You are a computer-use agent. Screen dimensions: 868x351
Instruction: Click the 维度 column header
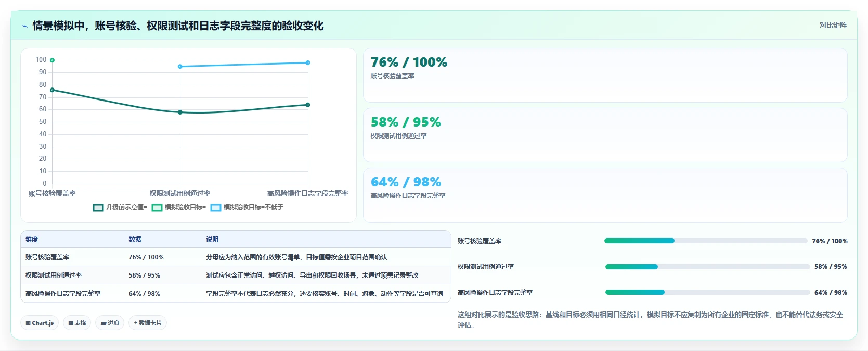coord(32,240)
